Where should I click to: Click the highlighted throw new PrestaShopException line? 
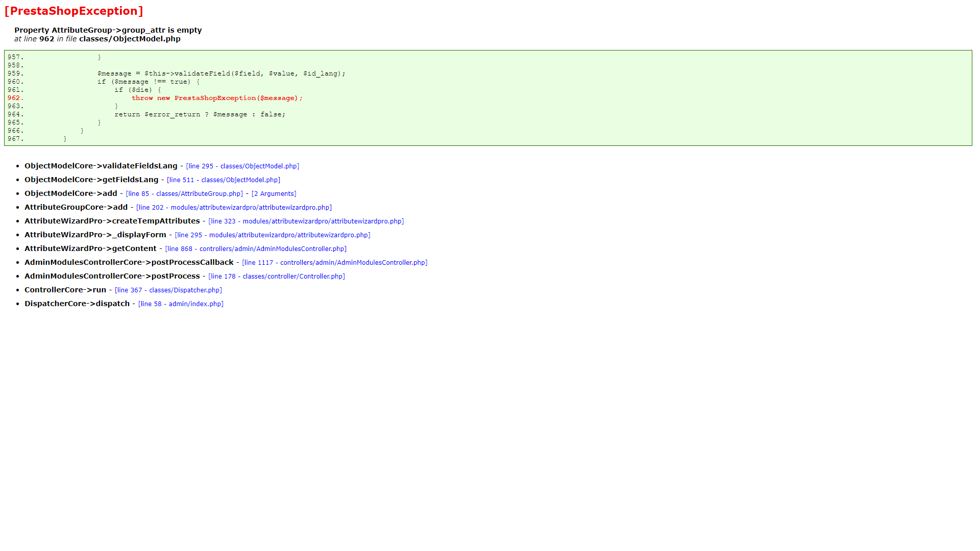[x=217, y=98]
